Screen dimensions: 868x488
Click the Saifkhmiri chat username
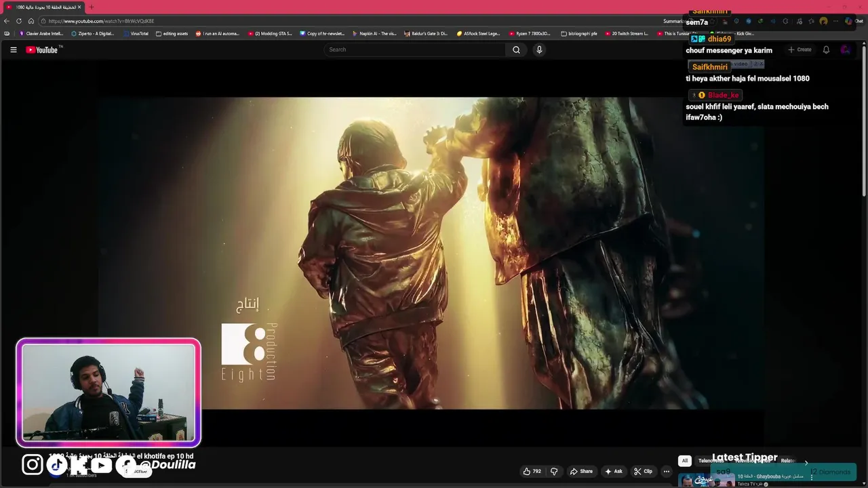[710, 67]
